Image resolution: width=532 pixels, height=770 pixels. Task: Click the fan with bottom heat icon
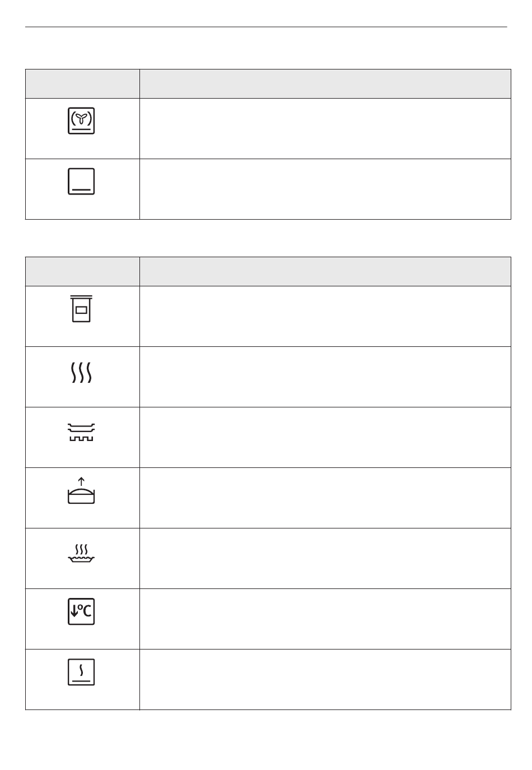[81, 120]
